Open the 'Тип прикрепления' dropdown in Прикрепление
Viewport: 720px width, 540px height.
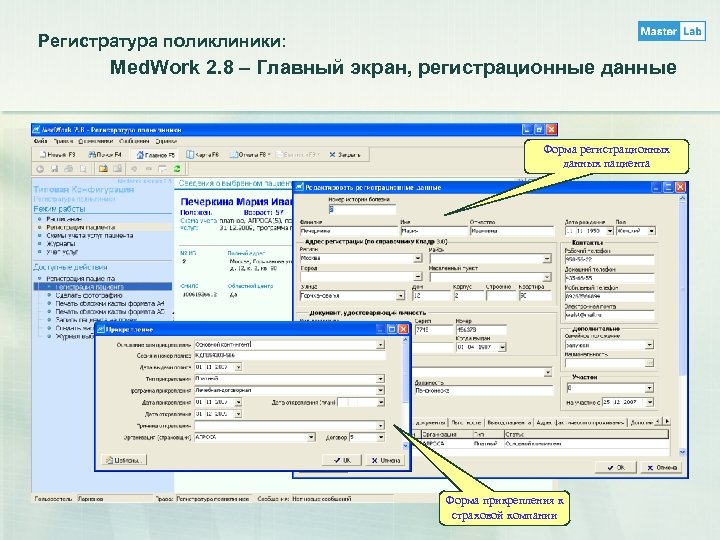point(381,379)
